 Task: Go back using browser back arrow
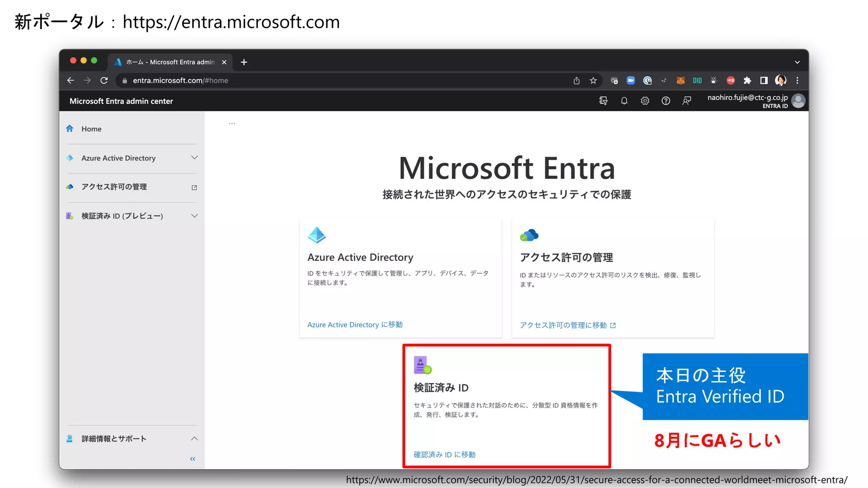(71, 80)
